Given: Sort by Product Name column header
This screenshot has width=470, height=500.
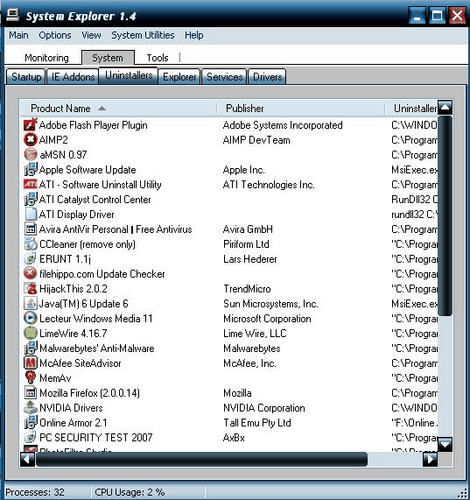Looking at the screenshot, I should [118, 108].
